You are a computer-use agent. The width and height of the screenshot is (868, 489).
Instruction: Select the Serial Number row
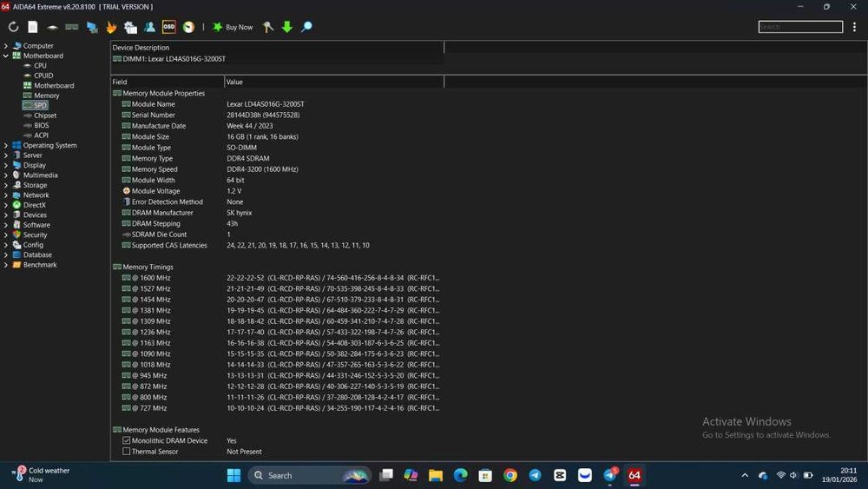(277, 116)
